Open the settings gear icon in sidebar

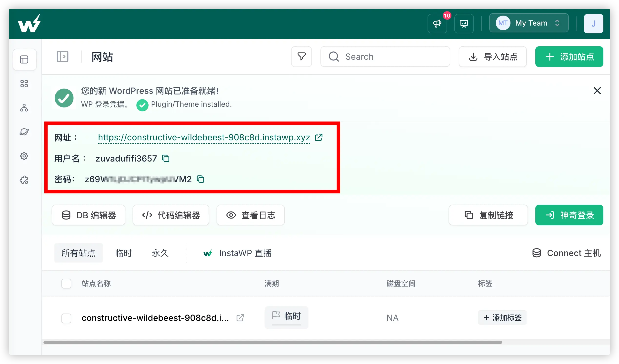pyautogui.click(x=24, y=156)
